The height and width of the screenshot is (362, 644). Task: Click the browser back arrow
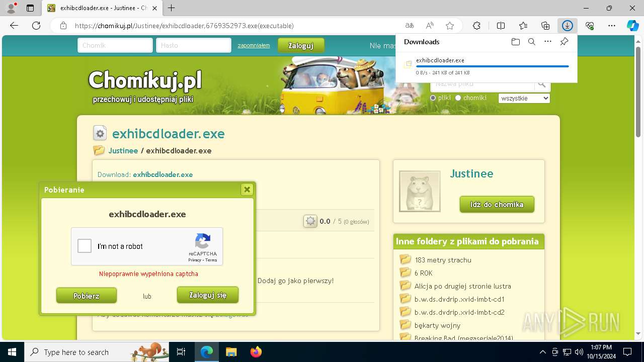pyautogui.click(x=14, y=26)
